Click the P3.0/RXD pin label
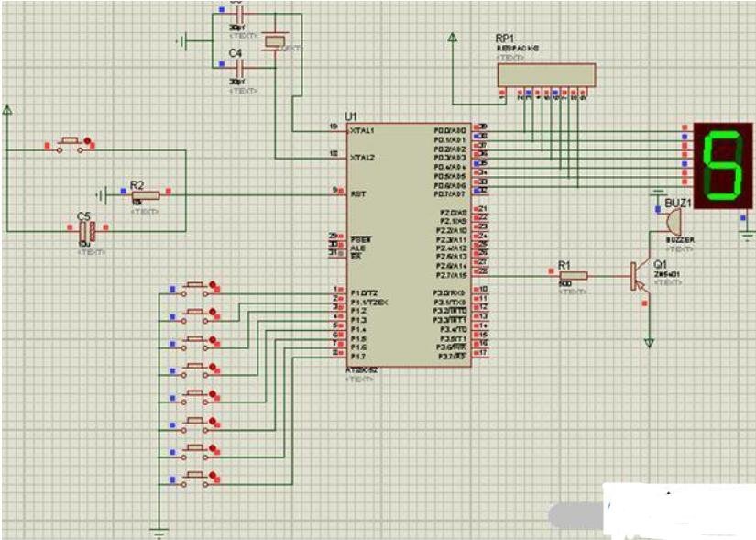This screenshot has height=540, width=756. (450, 293)
